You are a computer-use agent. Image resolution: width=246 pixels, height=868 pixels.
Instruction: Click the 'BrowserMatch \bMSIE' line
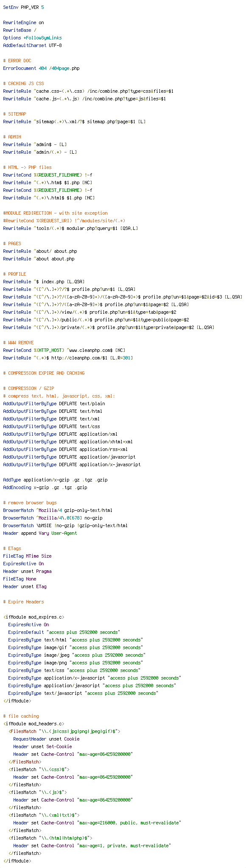[x=65, y=526]
